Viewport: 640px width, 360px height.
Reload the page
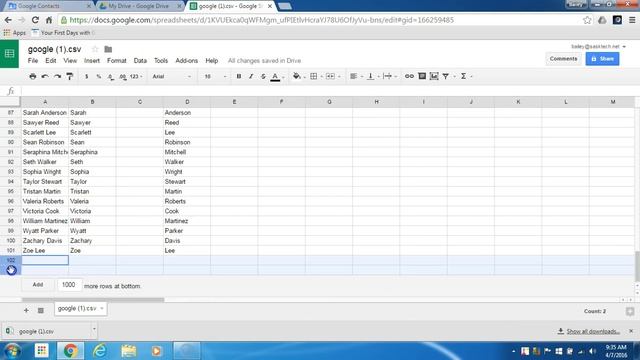(x=36, y=20)
